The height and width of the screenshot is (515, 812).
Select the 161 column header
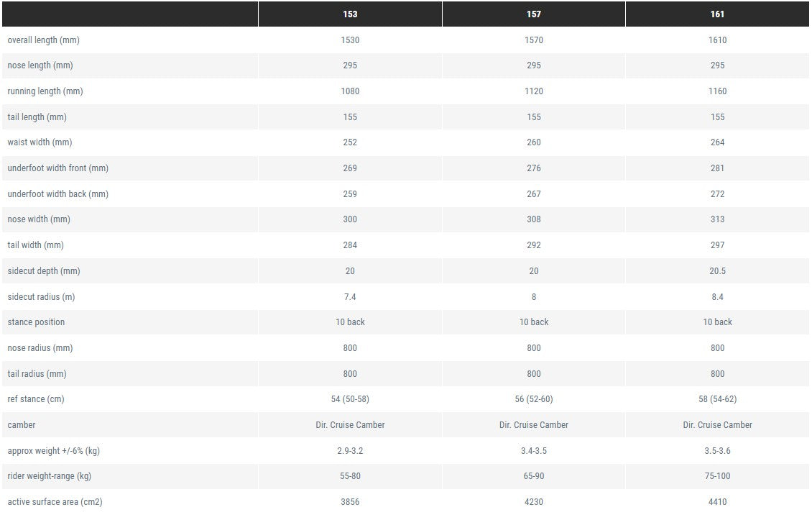point(717,14)
